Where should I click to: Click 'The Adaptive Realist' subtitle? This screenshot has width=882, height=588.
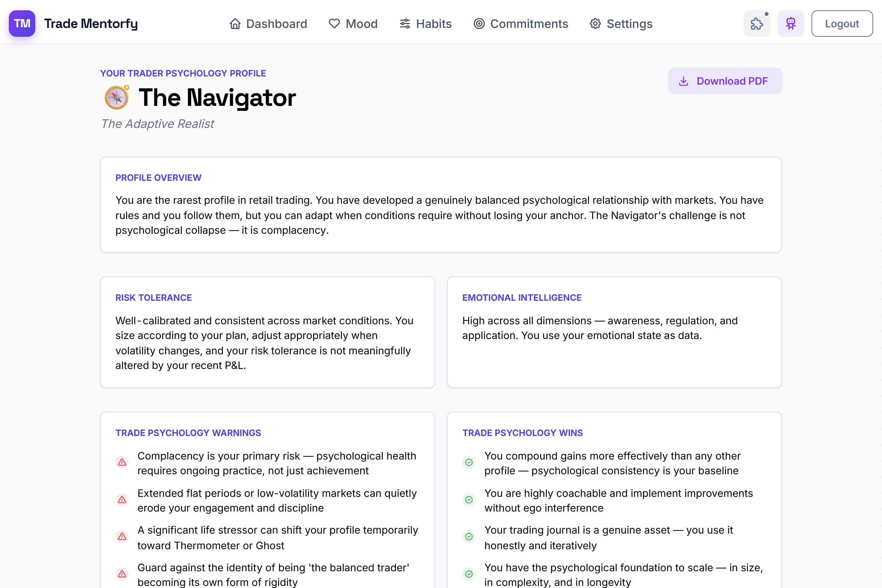[x=158, y=124]
